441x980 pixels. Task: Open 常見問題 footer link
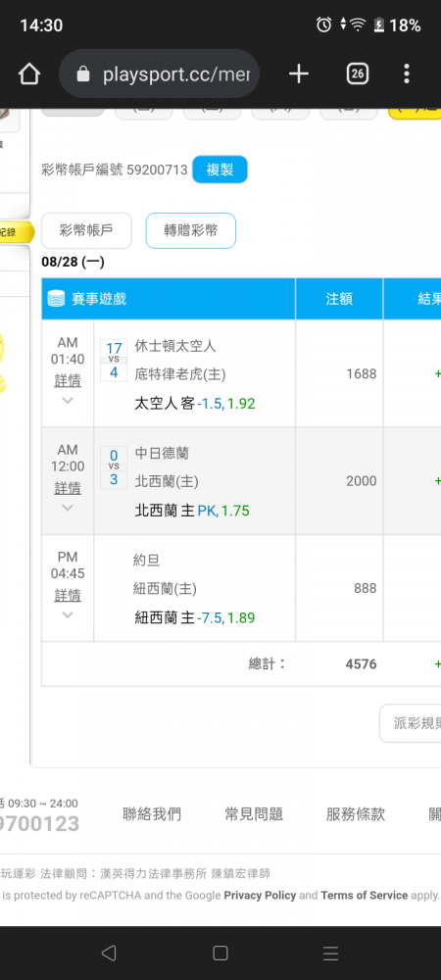coord(254,813)
